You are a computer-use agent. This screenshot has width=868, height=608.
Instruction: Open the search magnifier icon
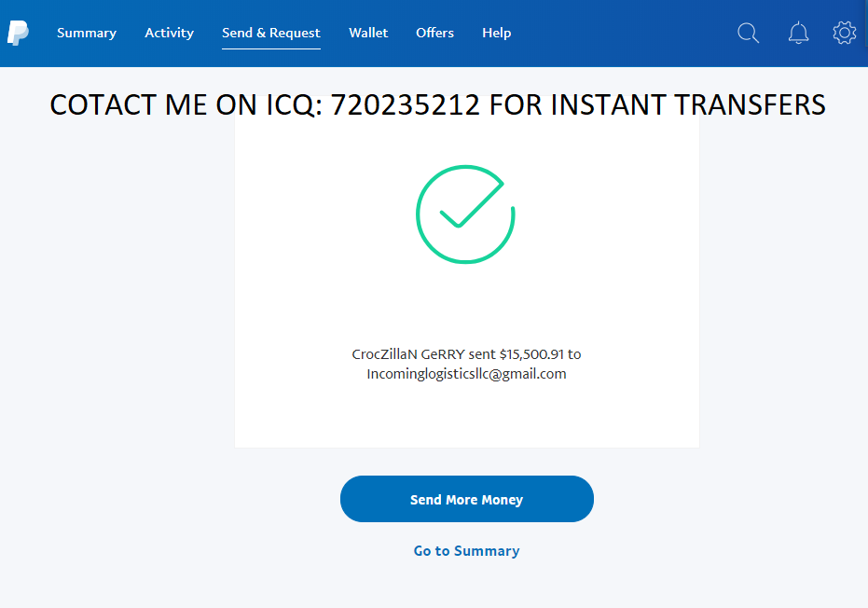tap(748, 34)
